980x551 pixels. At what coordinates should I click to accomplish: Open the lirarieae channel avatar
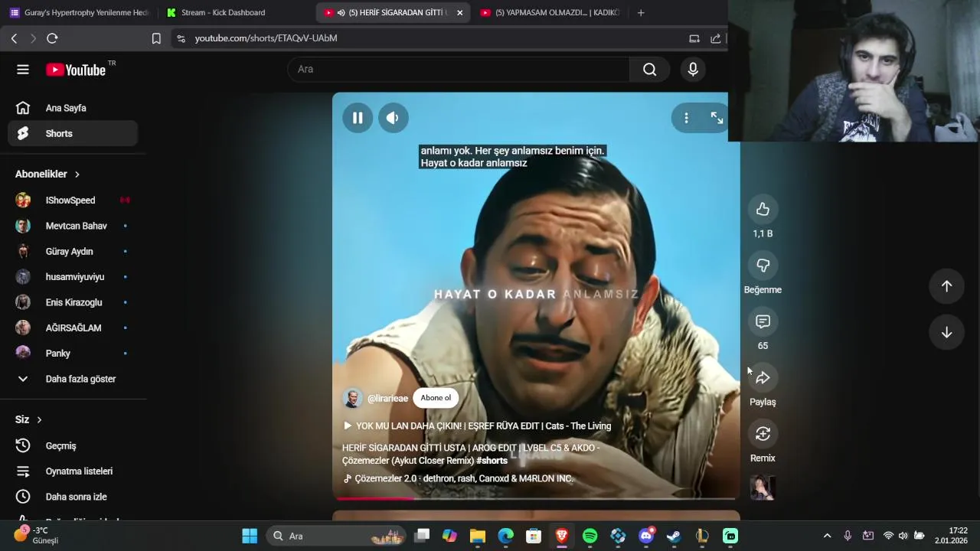point(353,398)
